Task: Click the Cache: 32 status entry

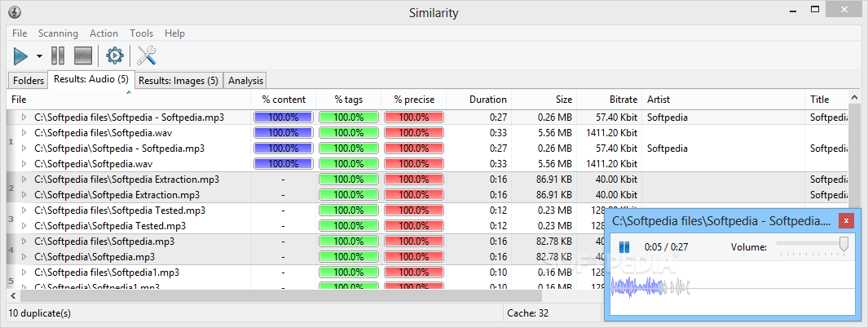Action: (527, 313)
